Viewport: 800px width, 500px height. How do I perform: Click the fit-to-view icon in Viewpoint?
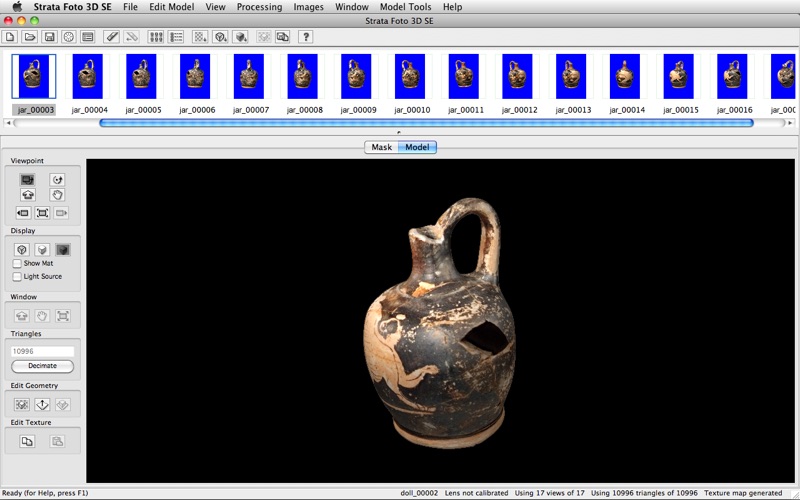point(42,213)
